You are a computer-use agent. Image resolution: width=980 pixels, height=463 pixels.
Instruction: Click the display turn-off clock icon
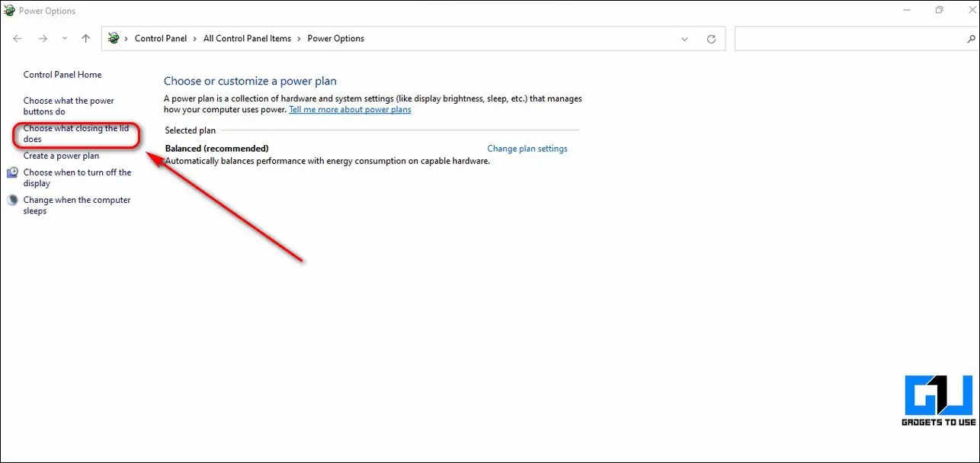12,173
